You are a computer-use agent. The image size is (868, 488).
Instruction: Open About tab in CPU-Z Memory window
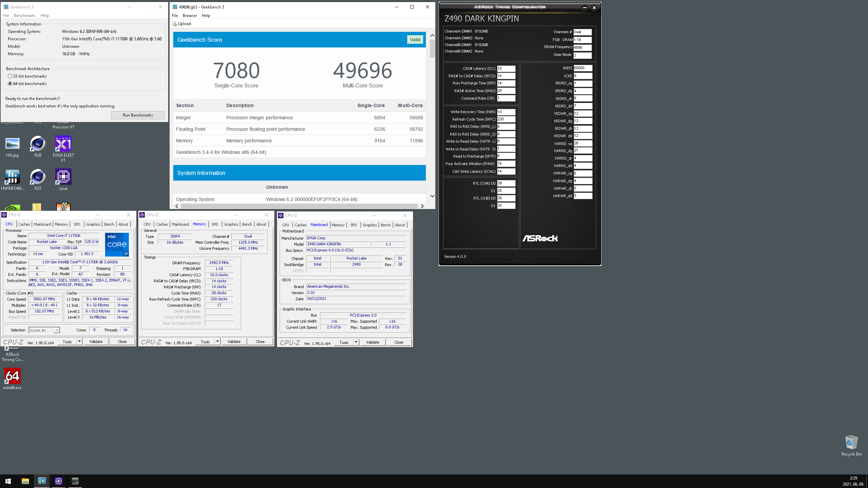261,224
